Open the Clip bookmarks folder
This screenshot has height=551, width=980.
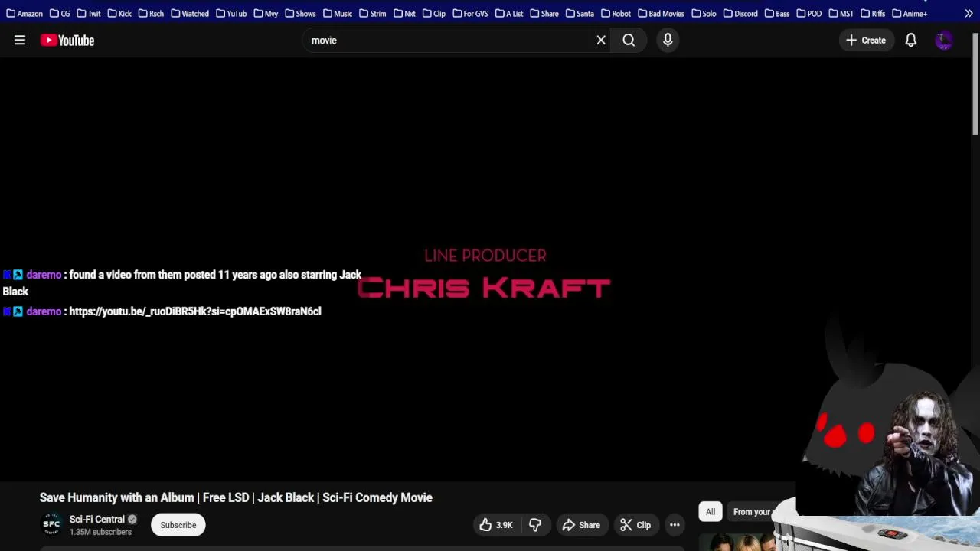point(434,14)
